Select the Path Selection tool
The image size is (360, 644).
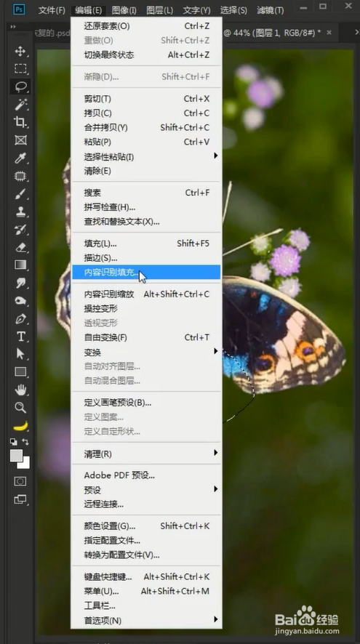tap(20, 354)
